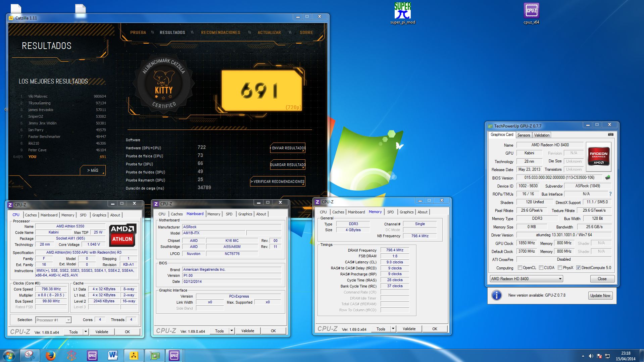Click Update Now in GPU-Z
Viewport: 644px width, 362px height.
(x=600, y=296)
